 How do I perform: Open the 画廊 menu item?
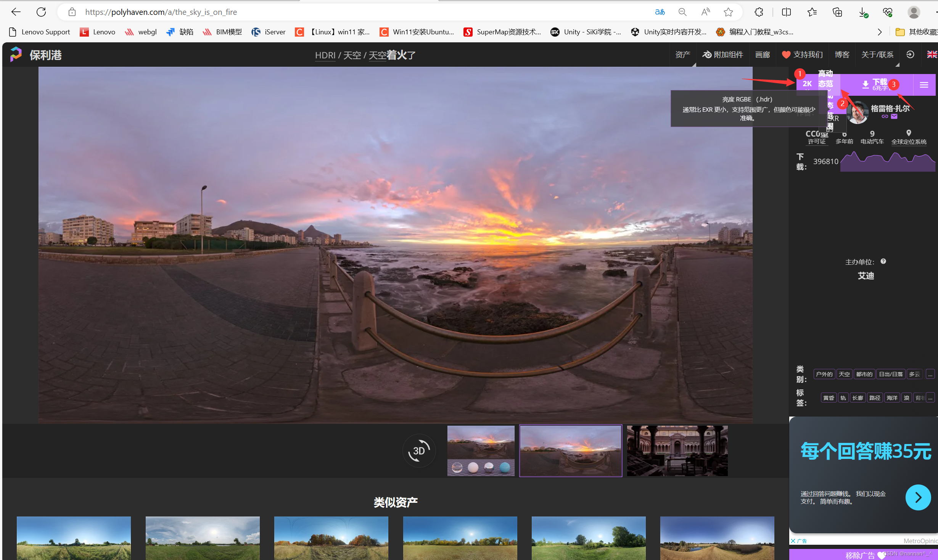(762, 55)
